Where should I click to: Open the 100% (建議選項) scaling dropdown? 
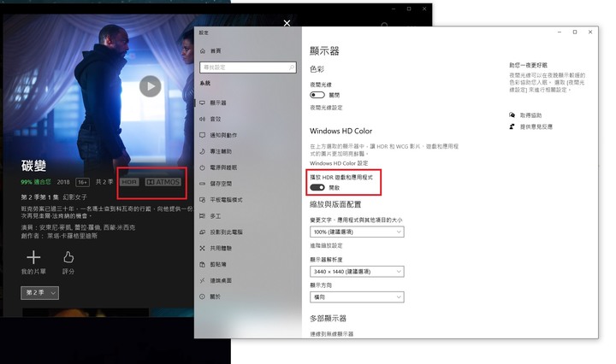357,232
